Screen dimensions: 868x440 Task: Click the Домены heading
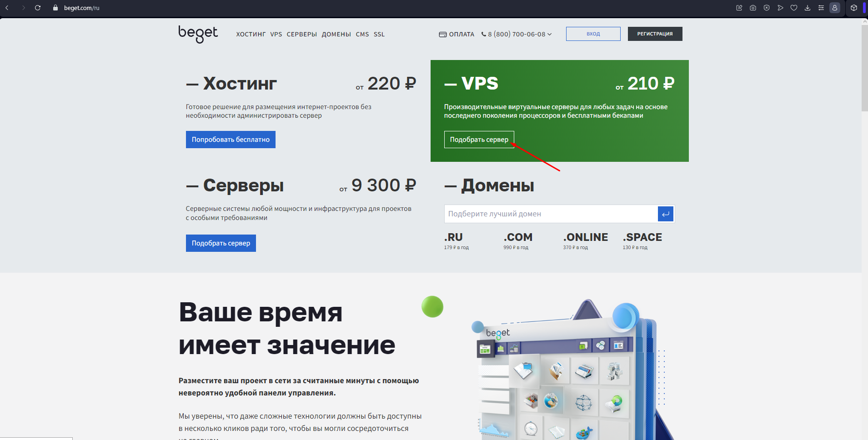(x=498, y=185)
